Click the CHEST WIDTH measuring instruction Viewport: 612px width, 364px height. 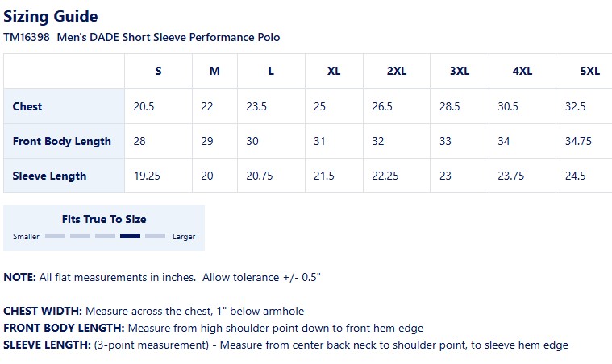click(153, 311)
